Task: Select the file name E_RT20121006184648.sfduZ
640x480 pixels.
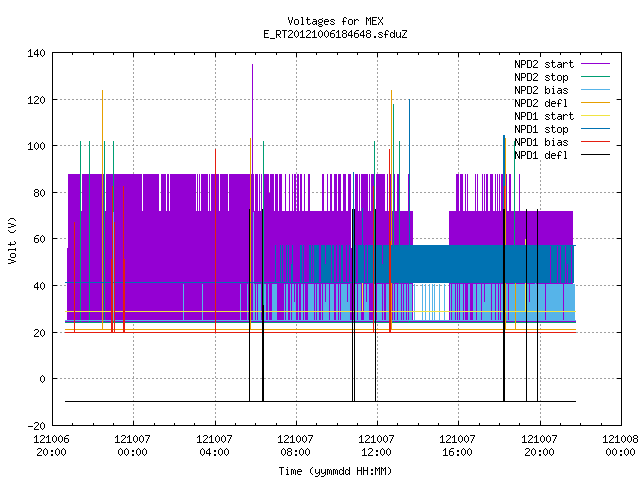Action: coord(335,34)
